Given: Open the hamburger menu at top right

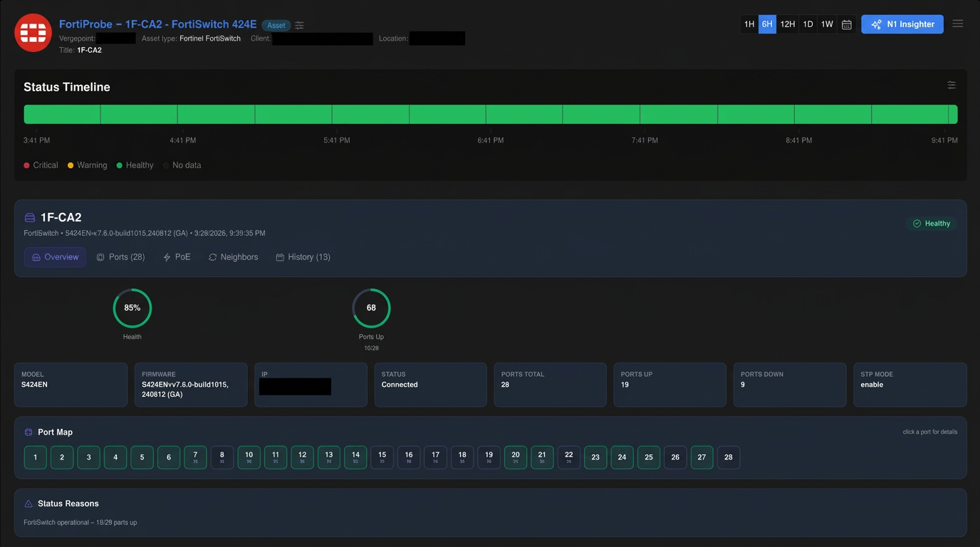Looking at the screenshot, I should 958,23.
